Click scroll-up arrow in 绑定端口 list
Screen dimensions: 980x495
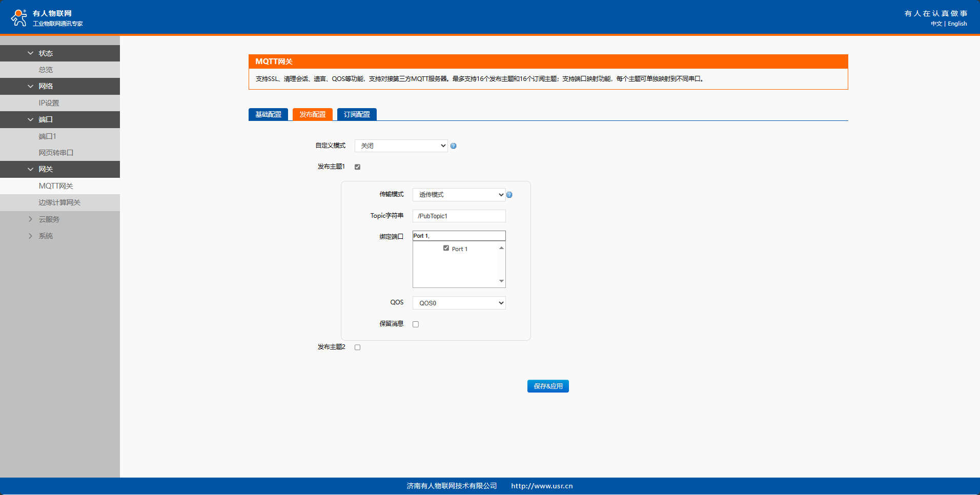501,248
